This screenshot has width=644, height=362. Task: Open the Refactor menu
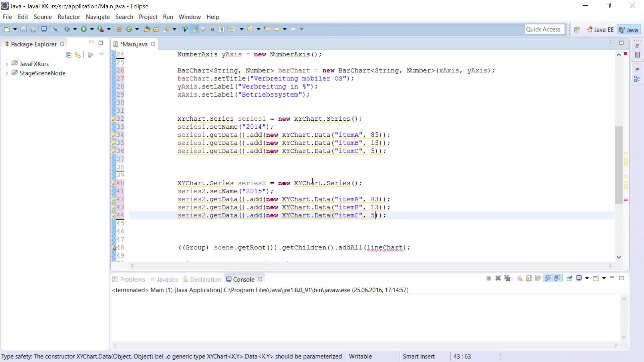[x=68, y=17]
